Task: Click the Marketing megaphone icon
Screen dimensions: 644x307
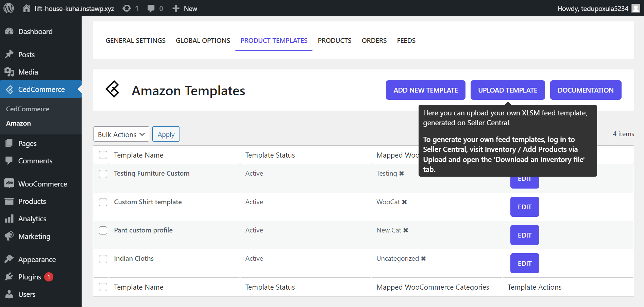Action: point(9,236)
